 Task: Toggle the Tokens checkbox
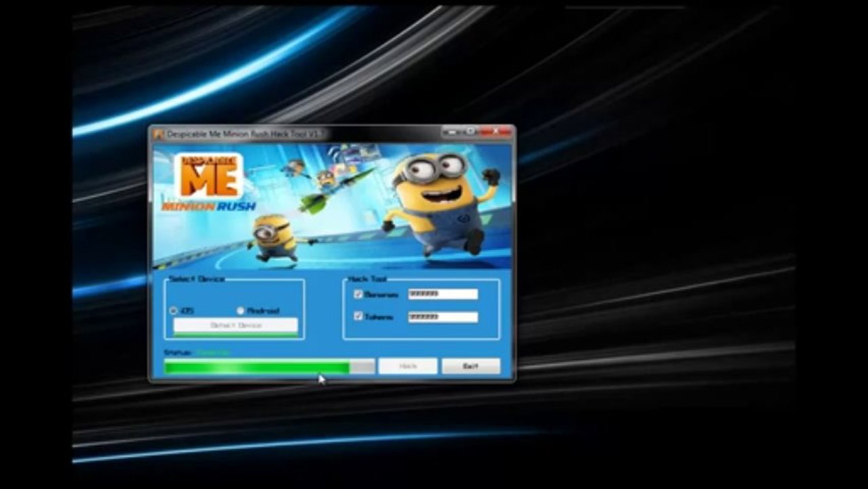point(358,316)
